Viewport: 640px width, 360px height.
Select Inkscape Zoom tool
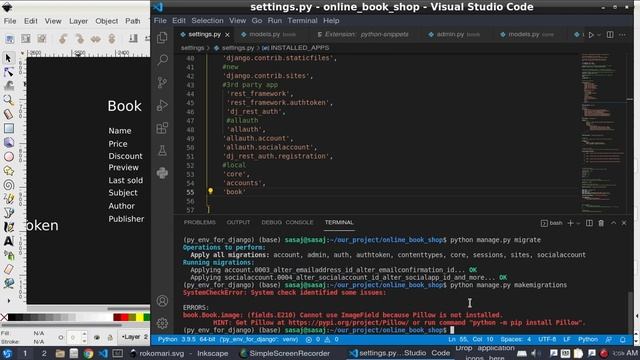point(8,100)
